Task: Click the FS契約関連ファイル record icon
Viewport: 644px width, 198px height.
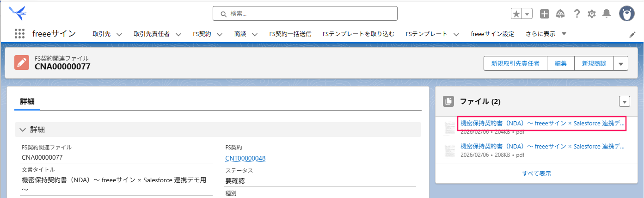Action: (x=22, y=62)
